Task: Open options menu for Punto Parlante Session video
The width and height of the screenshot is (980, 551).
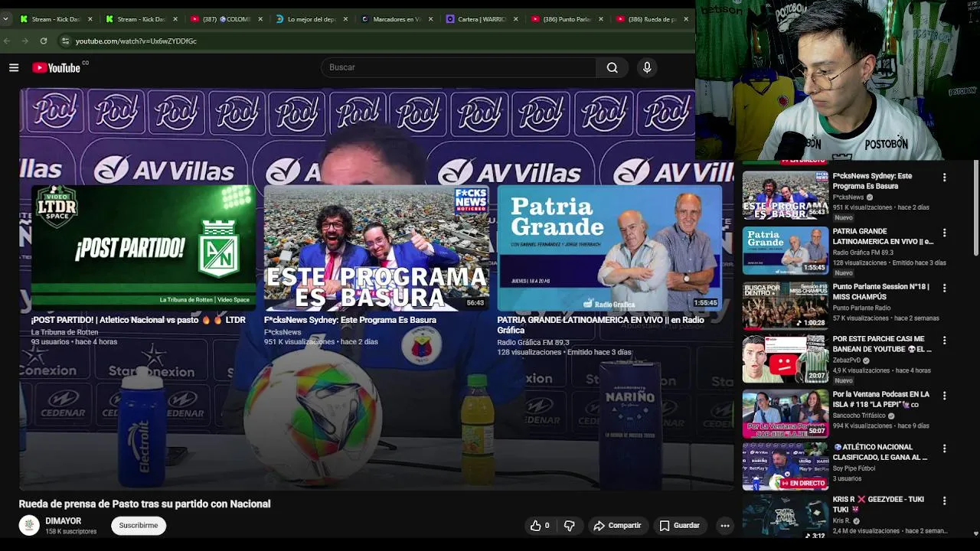Action: [944, 288]
